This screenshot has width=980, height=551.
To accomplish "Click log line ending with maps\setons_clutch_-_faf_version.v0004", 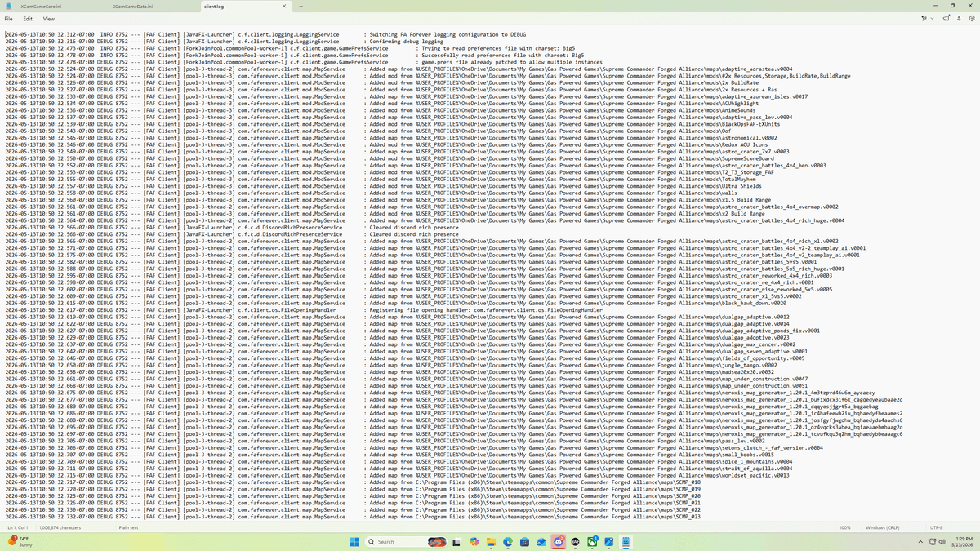I will (414, 447).
